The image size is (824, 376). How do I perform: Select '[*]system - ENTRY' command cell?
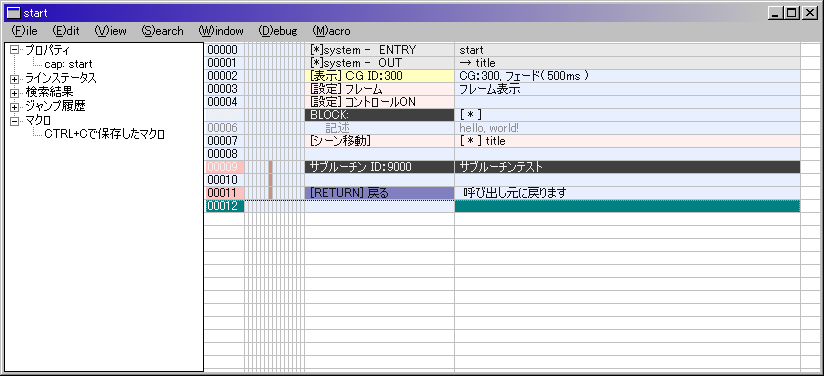379,50
